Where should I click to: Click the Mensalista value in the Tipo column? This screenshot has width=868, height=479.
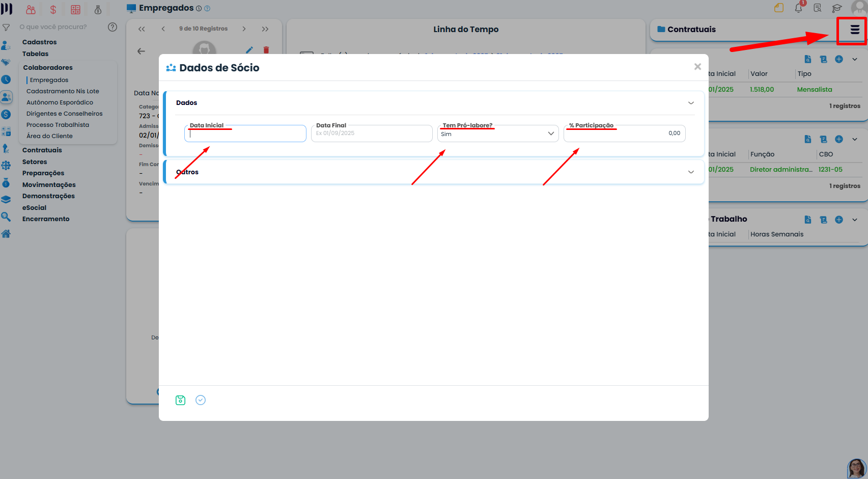coord(815,90)
